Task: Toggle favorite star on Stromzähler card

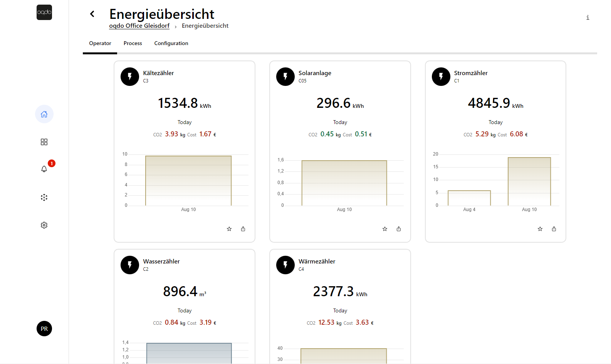Action: (540, 229)
